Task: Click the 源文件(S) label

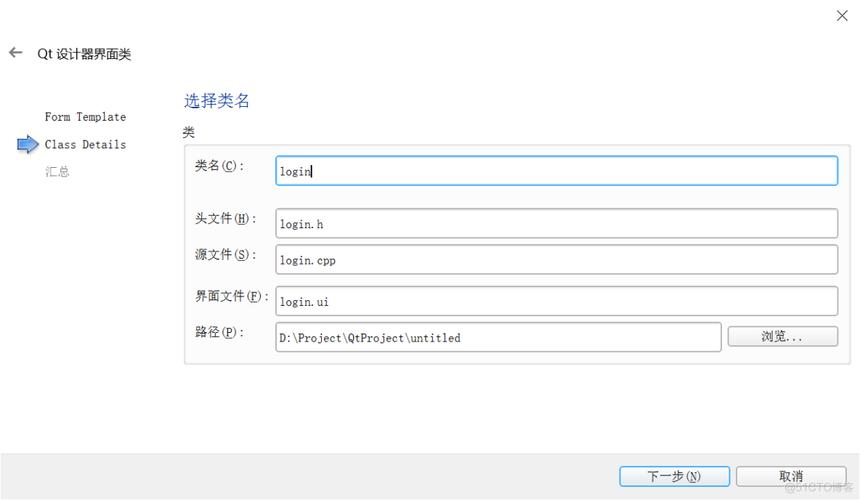Action: (225, 255)
